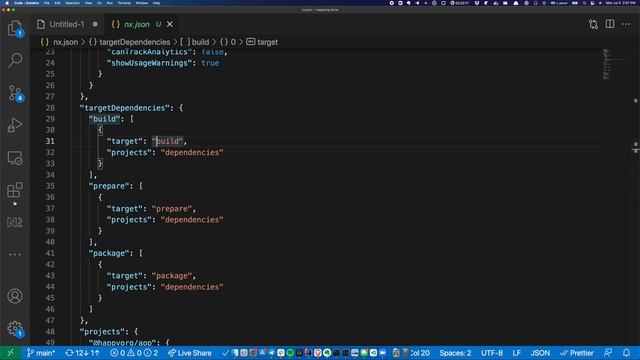Open the Source Control view with badge 4
Viewport: 640px width, 360px height.
coord(15,93)
